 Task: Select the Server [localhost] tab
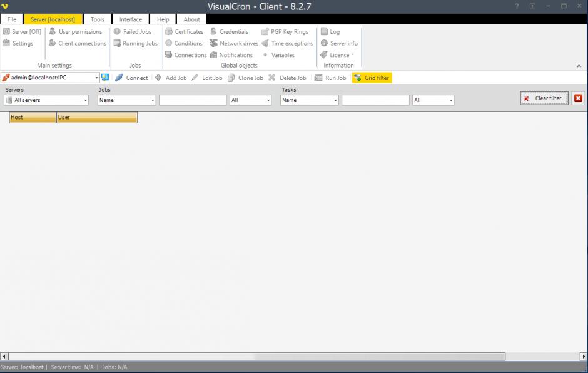point(53,19)
